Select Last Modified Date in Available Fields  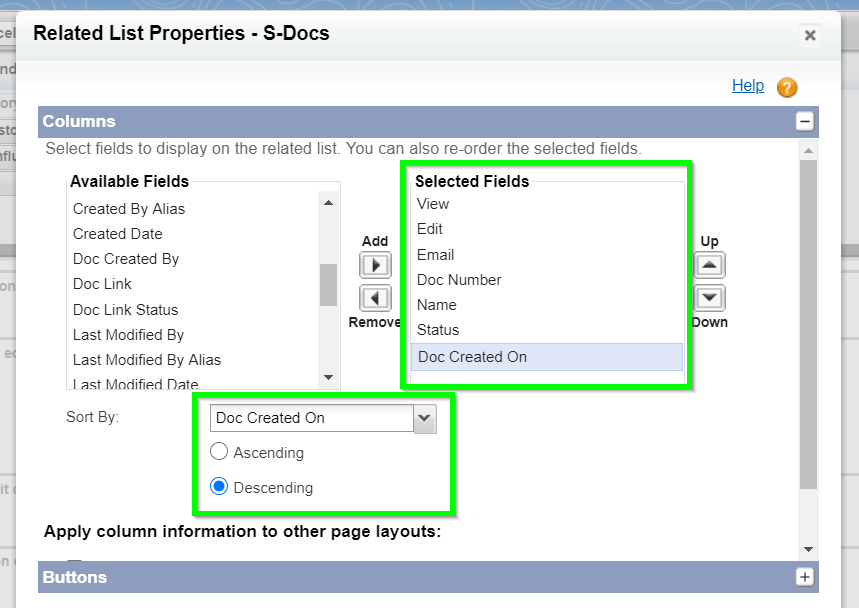click(194, 383)
